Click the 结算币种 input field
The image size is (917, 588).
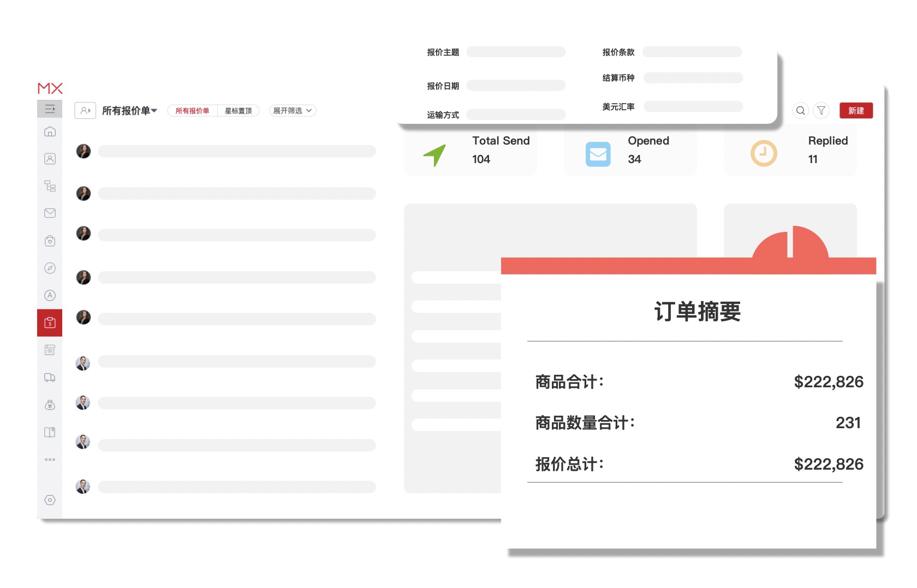(x=692, y=78)
